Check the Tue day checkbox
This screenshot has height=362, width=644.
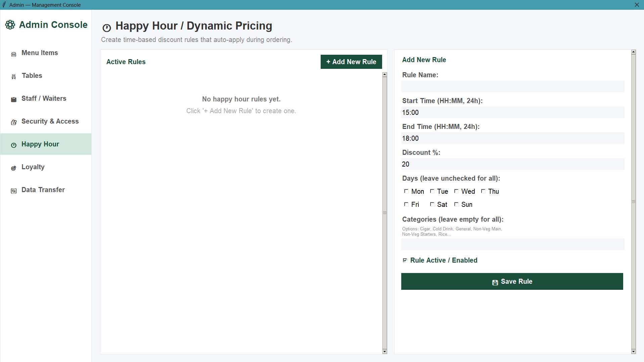tap(432, 191)
